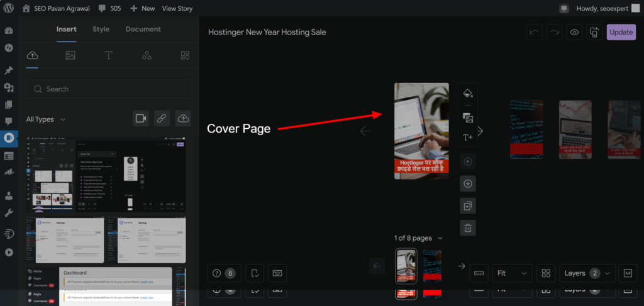644x306 pixels.
Task: Switch to the Style tab
Action: pos(101,29)
